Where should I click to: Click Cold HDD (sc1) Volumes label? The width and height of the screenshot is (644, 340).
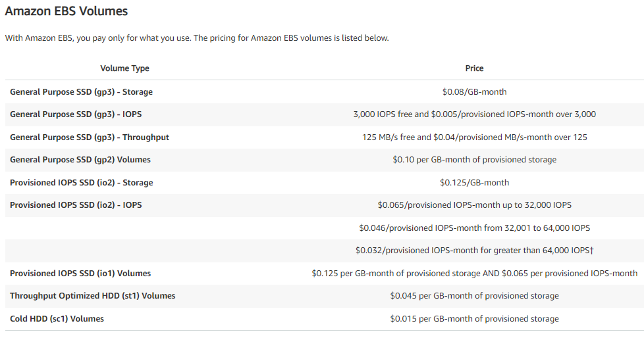click(x=57, y=319)
